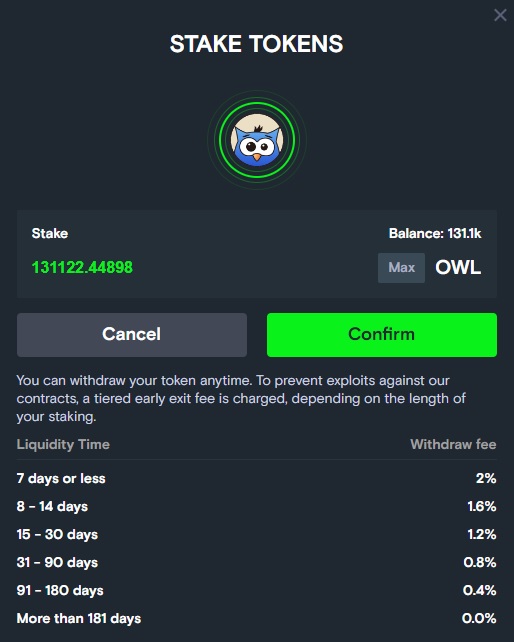Select the 31 – 90 days row

[257, 563]
